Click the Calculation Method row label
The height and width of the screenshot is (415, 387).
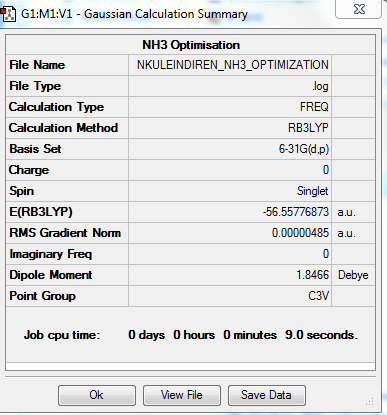(x=63, y=128)
